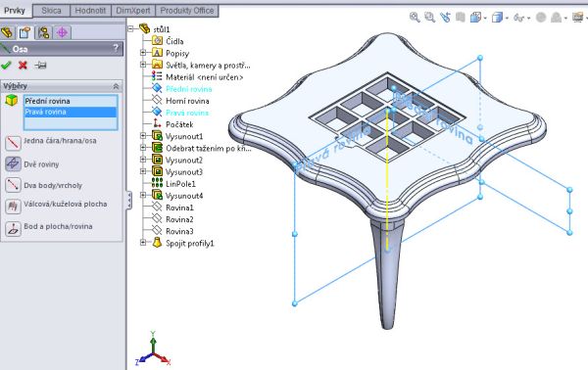
Task: Click the View Orientation cube icon
Action: [475, 18]
